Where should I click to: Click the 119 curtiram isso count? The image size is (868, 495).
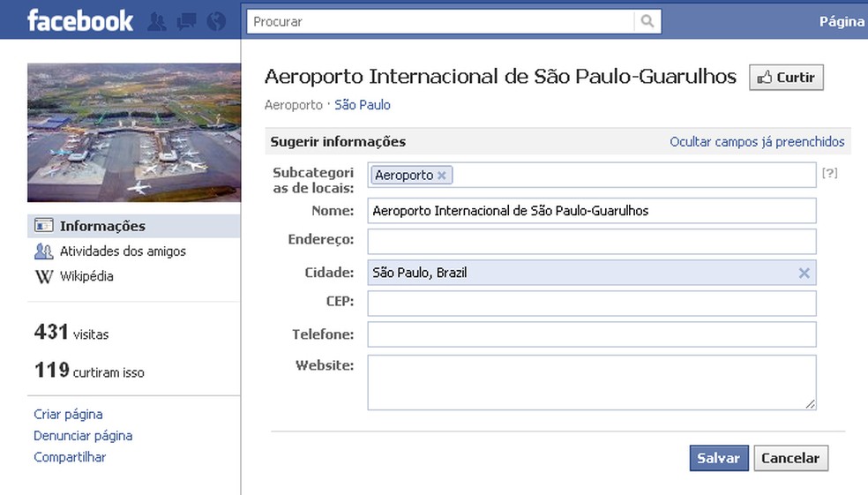coord(89,371)
